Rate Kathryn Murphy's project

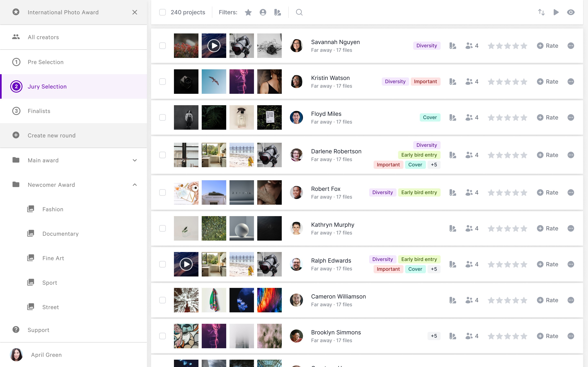[x=547, y=228]
